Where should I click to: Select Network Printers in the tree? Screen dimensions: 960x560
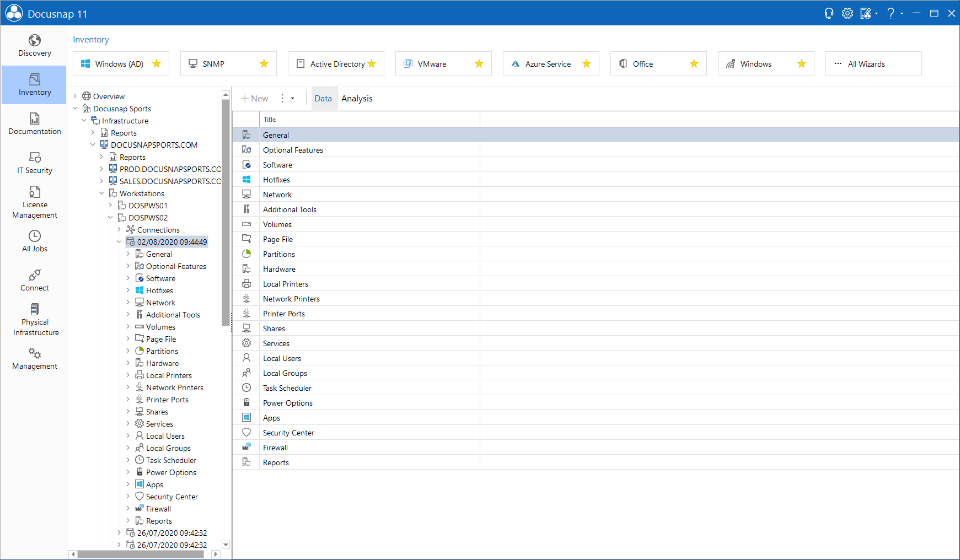[x=174, y=387]
